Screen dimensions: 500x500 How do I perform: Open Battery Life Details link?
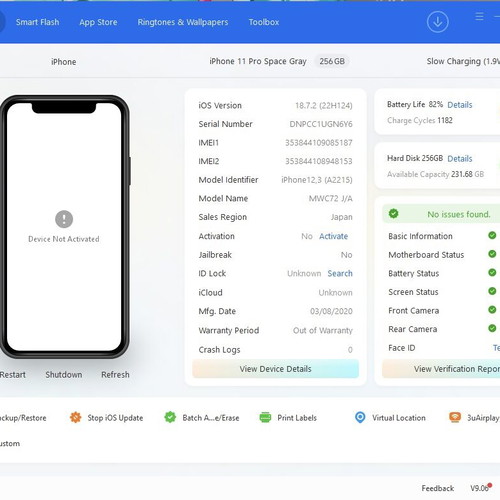(x=460, y=105)
